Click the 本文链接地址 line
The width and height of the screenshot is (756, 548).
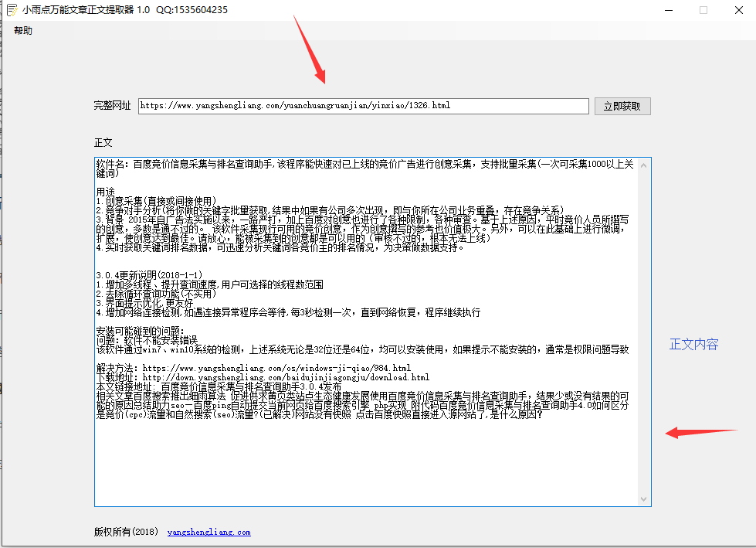coord(219,386)
